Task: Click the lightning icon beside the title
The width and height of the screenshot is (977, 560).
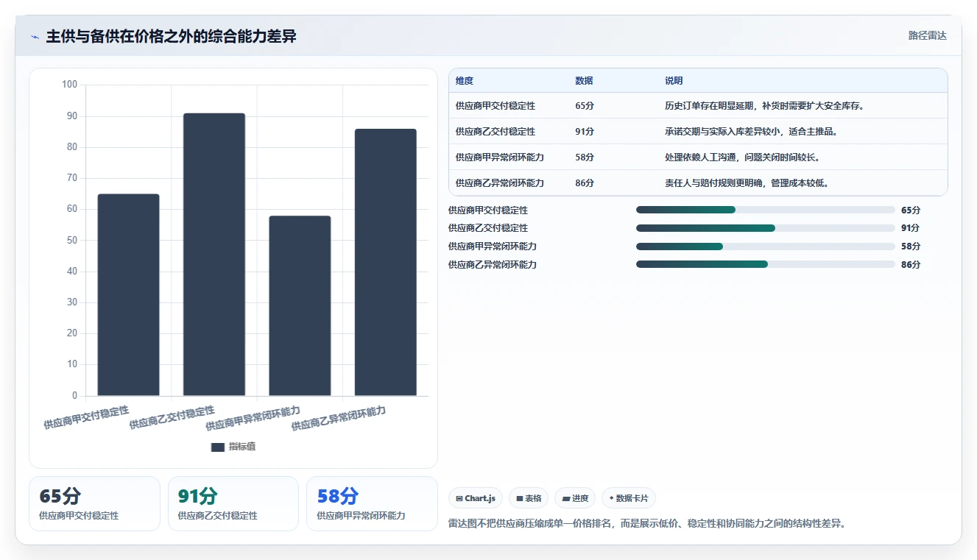Action: pyautogui.click(x=35, y=37)
